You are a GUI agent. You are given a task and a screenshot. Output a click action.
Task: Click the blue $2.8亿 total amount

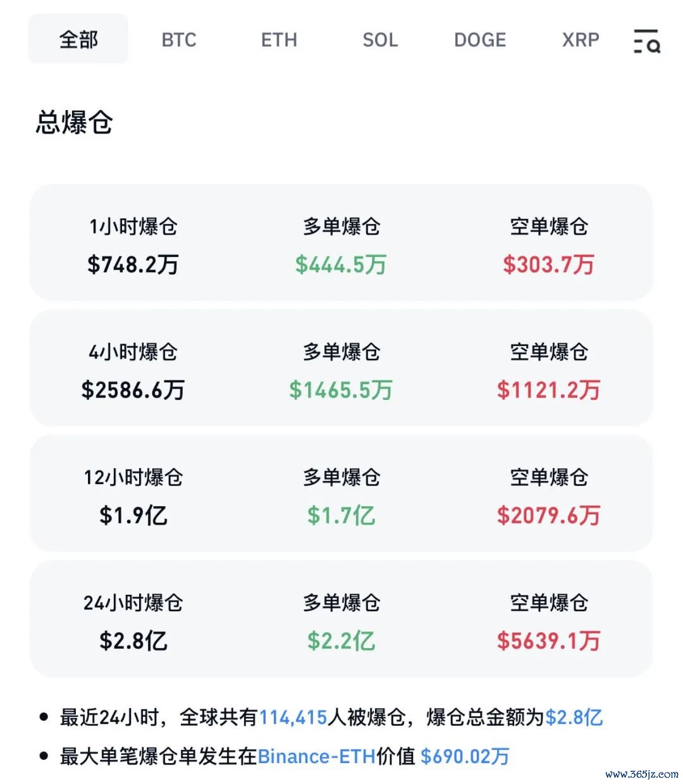(574, 718)
